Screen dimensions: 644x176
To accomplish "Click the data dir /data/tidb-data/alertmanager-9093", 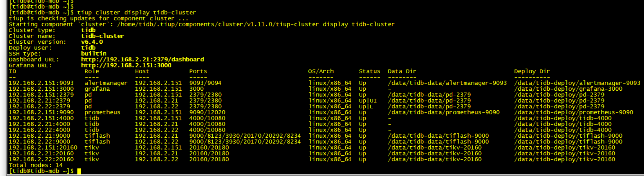I will [447, 83].
